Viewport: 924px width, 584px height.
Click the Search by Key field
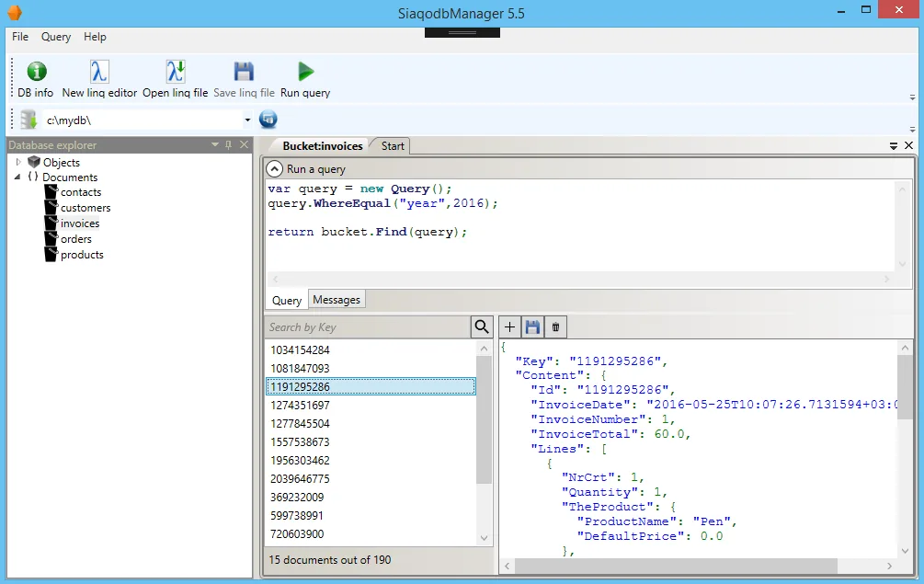pos(368,327)
